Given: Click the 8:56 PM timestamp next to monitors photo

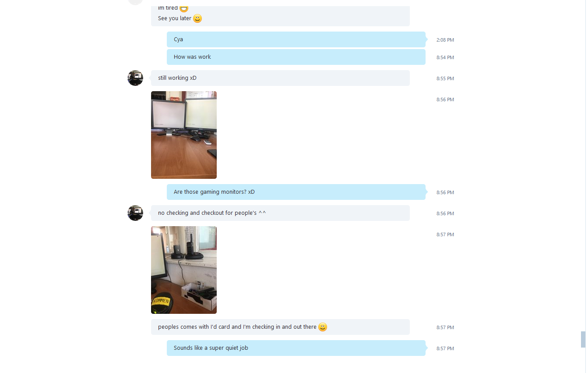Looking at the screenshot, I should pyautogui.click(x=445, y=99).
